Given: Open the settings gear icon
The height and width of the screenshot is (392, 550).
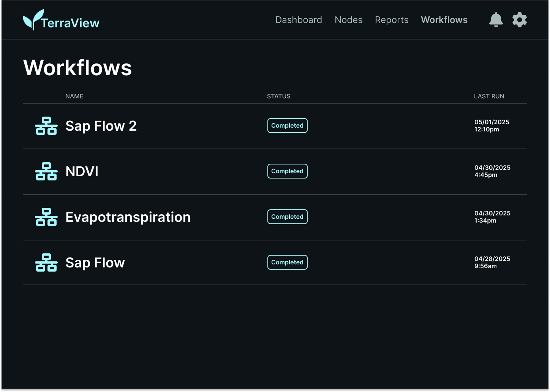Looking at the screenshot, I should [x=519, y=20].
